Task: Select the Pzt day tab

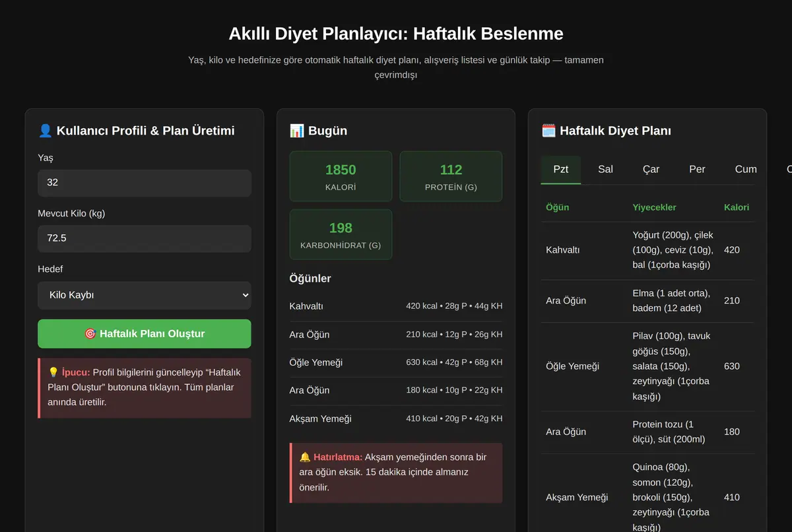Action: point(560,170)
